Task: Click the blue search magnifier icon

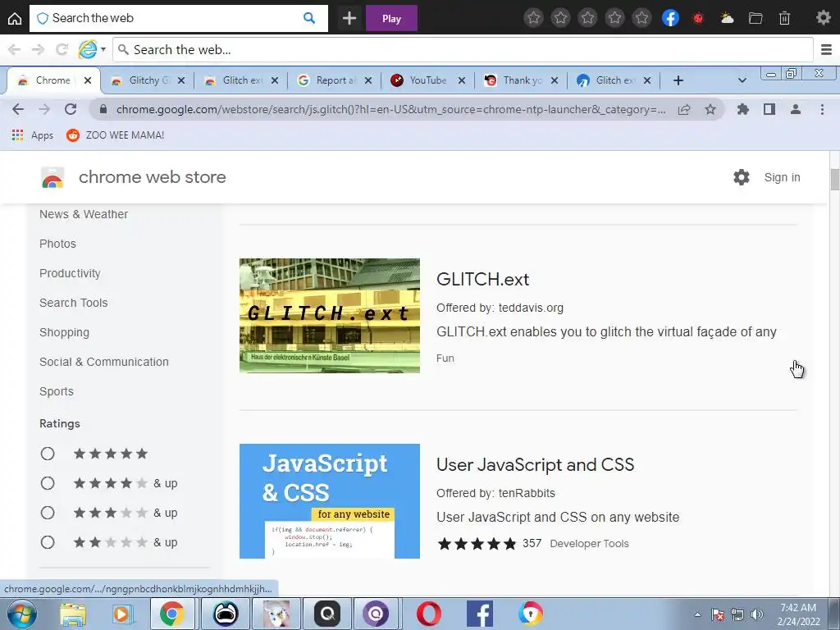Action: tap(309, 18)
